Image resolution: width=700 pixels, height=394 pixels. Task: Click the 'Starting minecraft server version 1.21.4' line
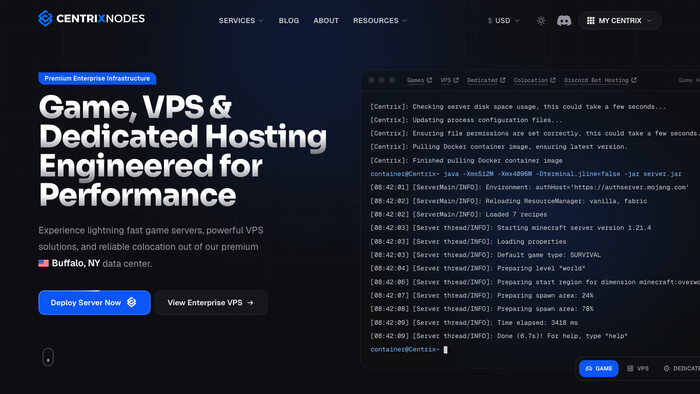(x=511, y=228)
